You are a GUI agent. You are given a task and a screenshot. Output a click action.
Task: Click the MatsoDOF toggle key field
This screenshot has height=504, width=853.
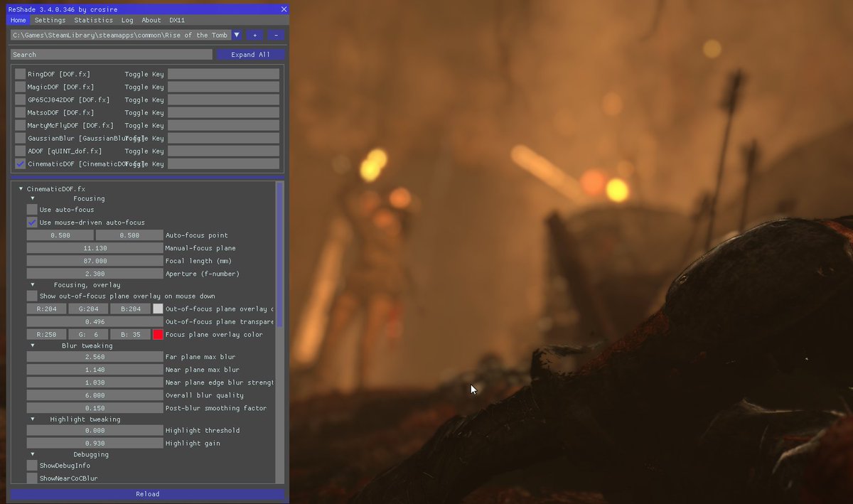[223, 112]
